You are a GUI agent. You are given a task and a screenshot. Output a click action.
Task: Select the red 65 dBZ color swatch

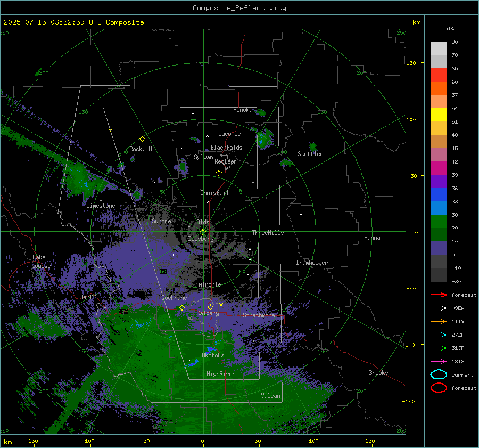439,75
